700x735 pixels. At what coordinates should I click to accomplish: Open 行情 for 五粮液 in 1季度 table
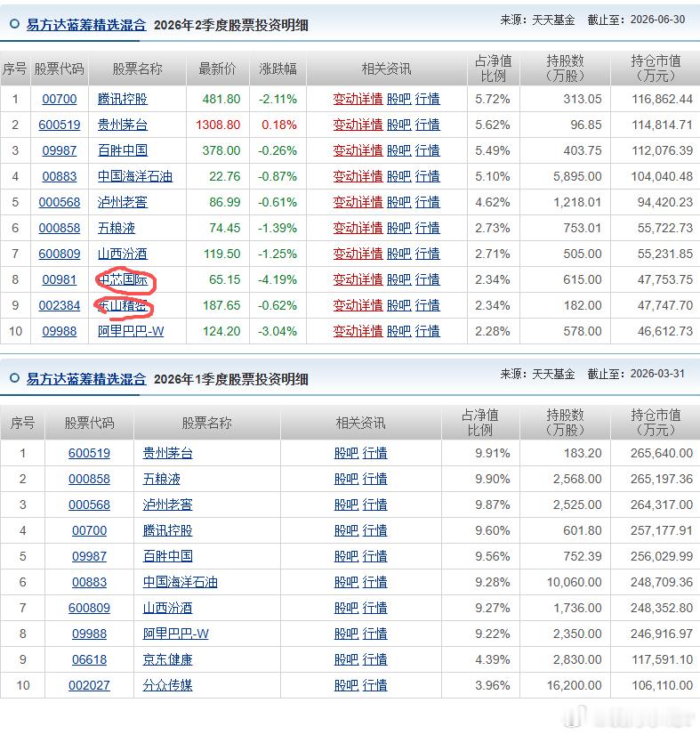tap(374, 479)
